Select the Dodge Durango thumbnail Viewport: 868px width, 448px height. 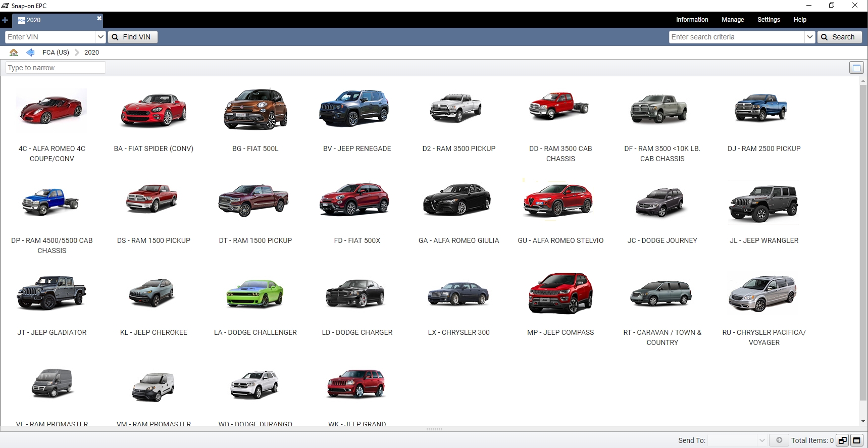coord(254,385)
